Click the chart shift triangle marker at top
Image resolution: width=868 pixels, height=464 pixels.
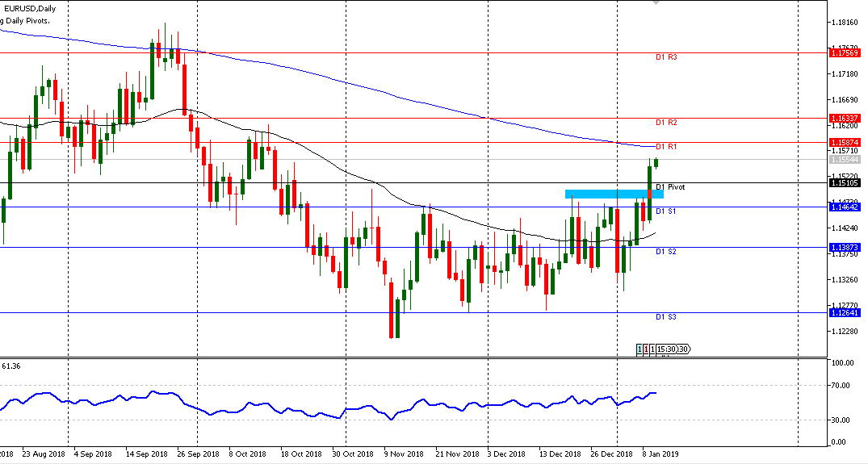[656, 2]
